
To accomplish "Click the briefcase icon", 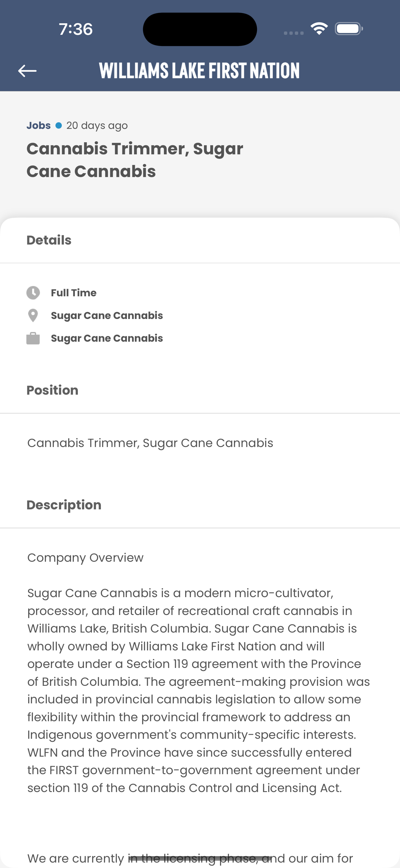I will pyautogui.click(x=33, y=338).
